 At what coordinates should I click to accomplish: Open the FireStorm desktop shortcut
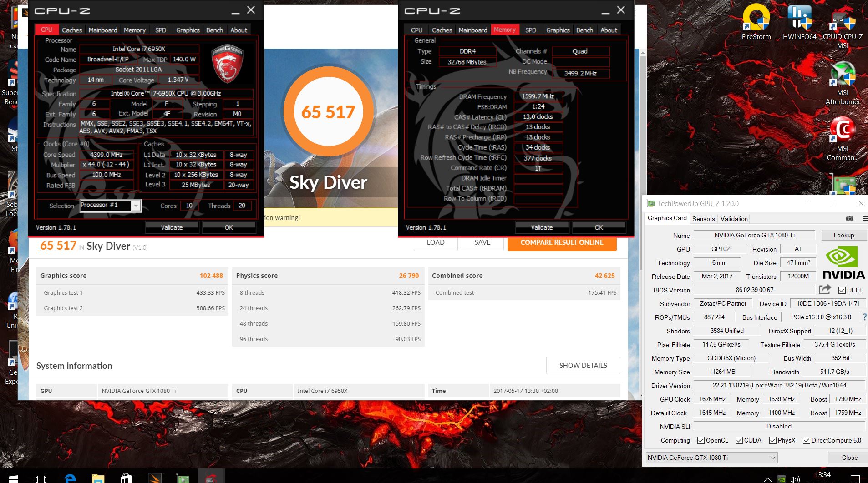756,22
